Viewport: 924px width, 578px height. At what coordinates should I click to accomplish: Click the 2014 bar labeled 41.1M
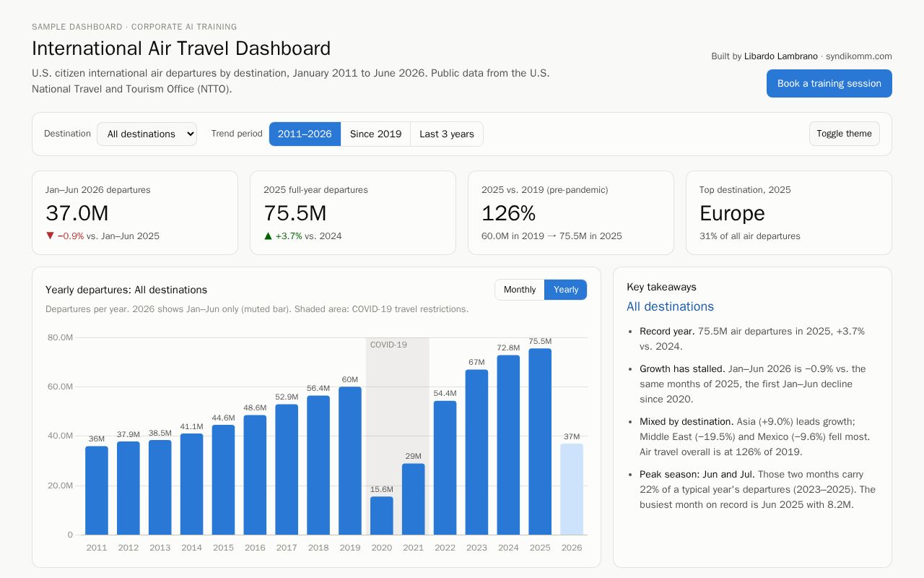pyautogui.click(x=191, y=484)
